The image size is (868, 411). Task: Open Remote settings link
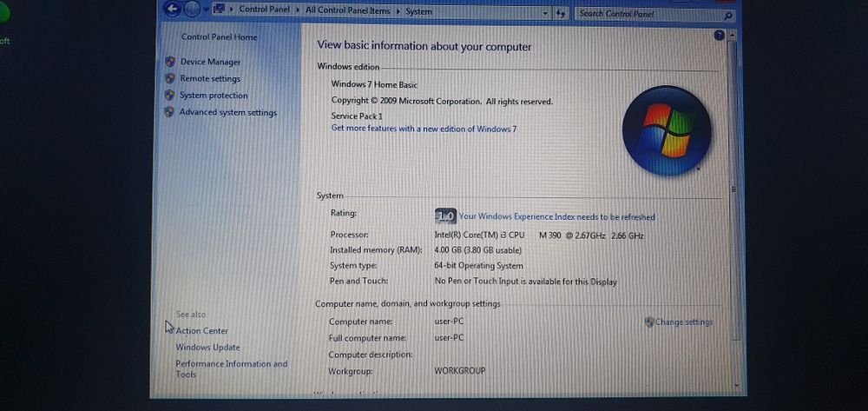point(210,79)
